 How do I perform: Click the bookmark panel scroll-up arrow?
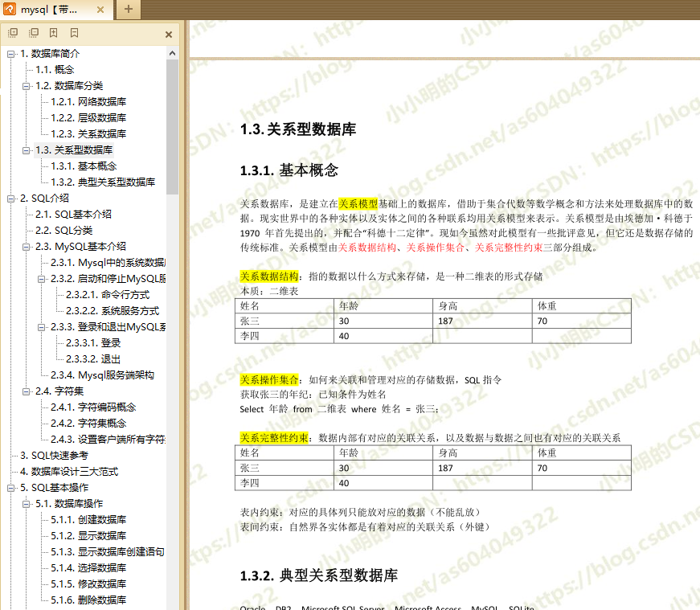pos(172,53)
